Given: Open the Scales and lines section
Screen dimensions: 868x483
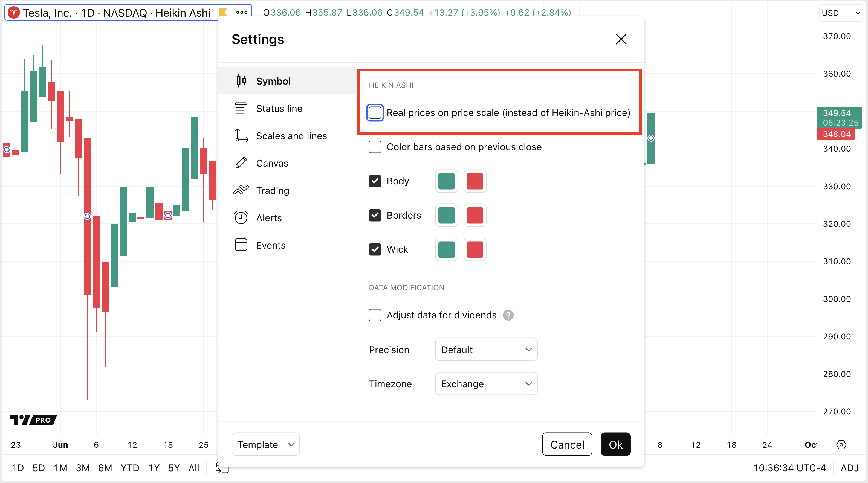Looking at the screenshot, I should (x=291, y=136).
